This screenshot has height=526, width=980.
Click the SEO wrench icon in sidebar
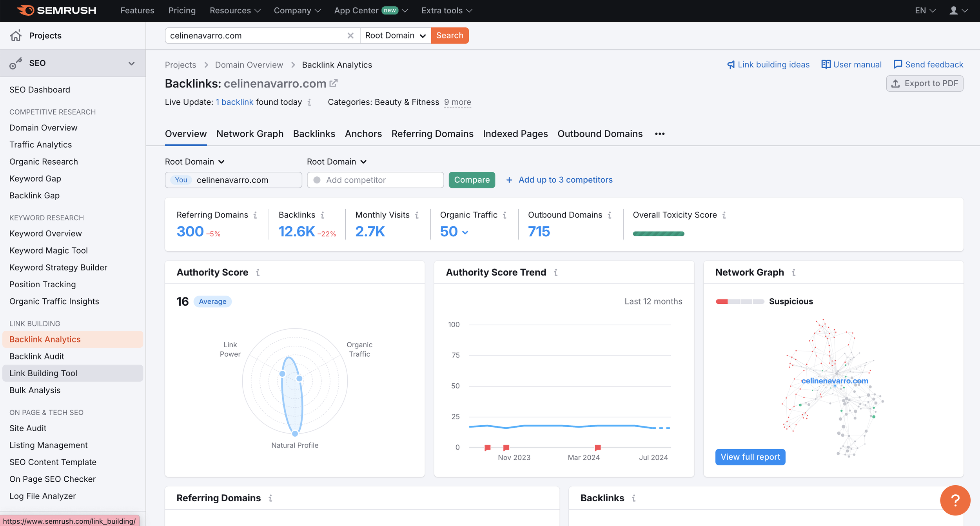tap(16, 63)
